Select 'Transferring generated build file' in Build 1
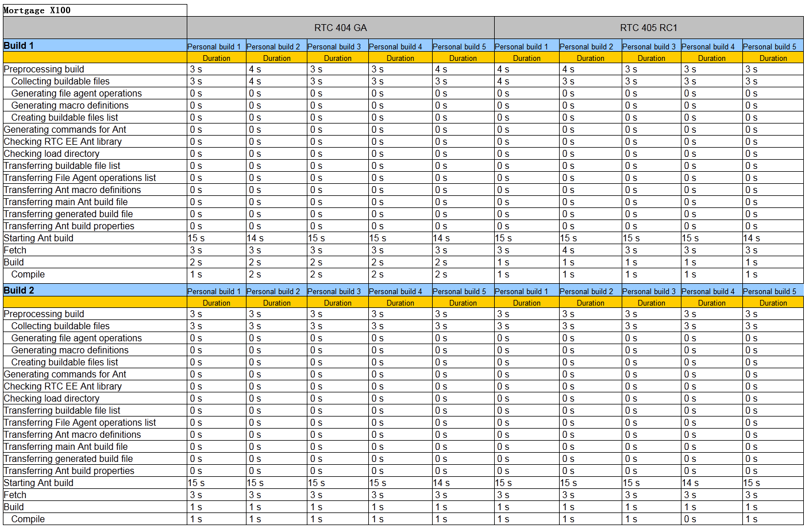The height and width of the screenshot is (532, 809). tap(68, 214)
